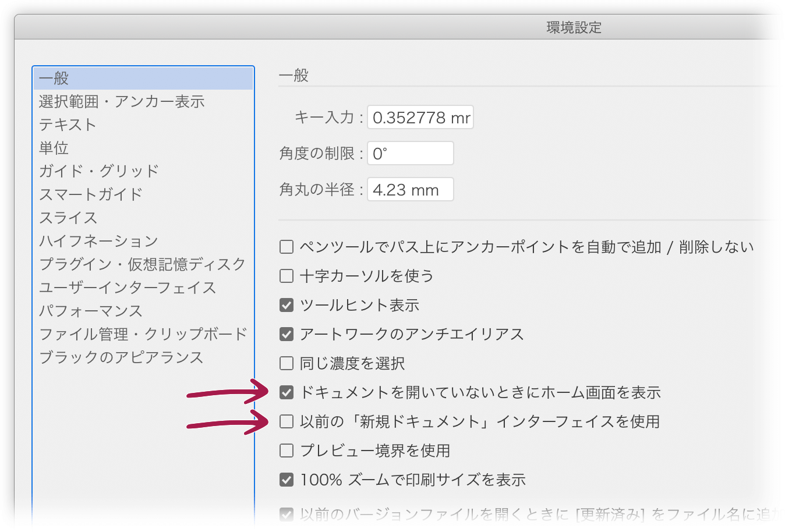Enable the 同じ濃度を選択 checkbox
The width and height of the screenshot is (785, 532).
point(287,363)
